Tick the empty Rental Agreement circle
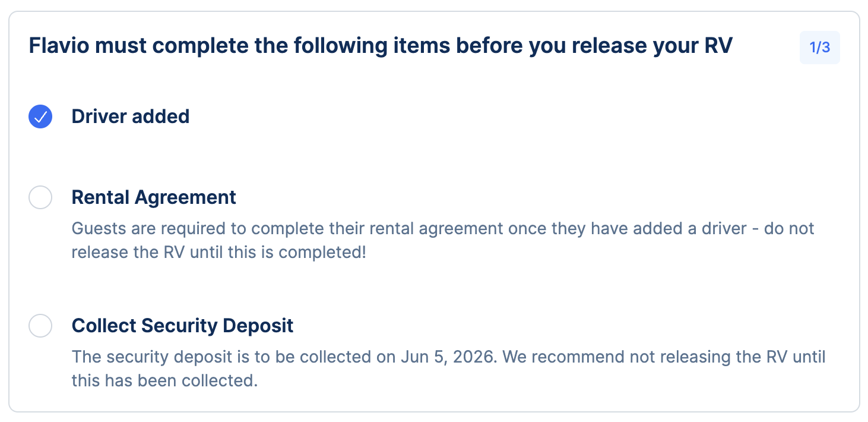The image size is (868, 422). pyautogui.click(x=40, y=197)
